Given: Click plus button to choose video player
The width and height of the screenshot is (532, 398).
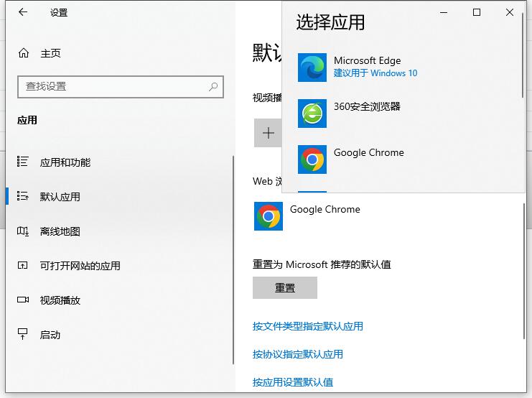Looking at the screenshot, I should [268, 133].
